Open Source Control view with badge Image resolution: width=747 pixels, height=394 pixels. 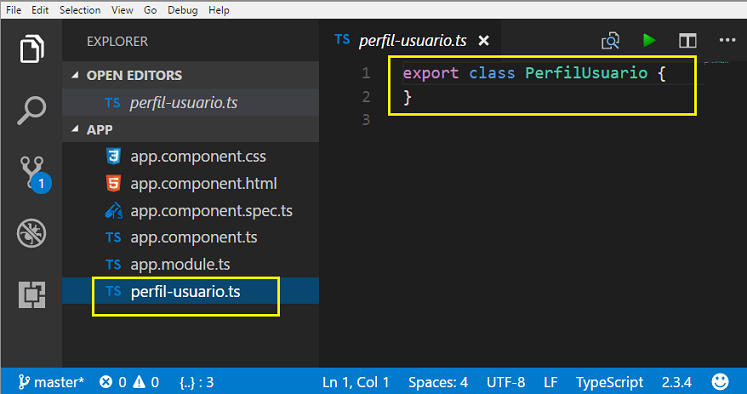tap(35, 174)
